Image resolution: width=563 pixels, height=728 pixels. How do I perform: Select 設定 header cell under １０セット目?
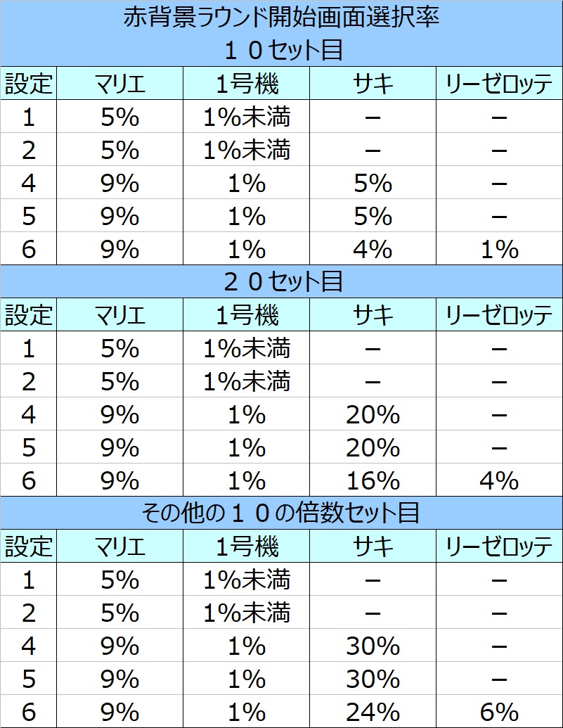coord(29,84)
